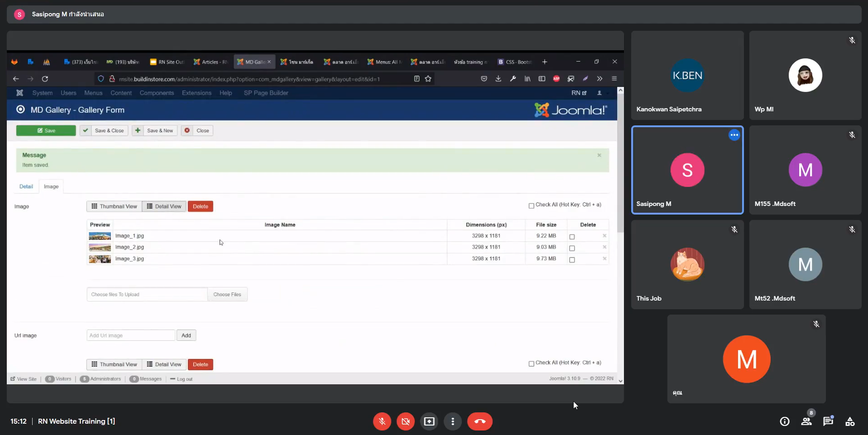The image size is (868, 435).
Task: Click the Choose Files button
Action: [x=227, y=294]
